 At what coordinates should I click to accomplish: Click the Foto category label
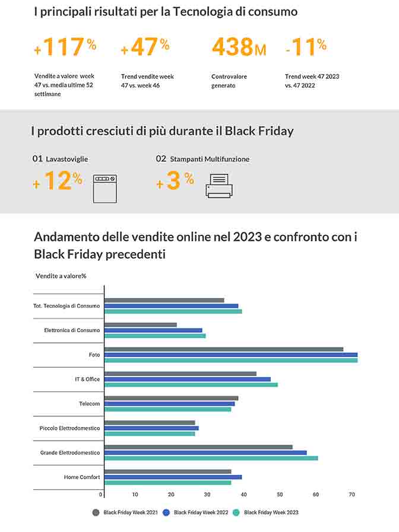pos(94,355)
